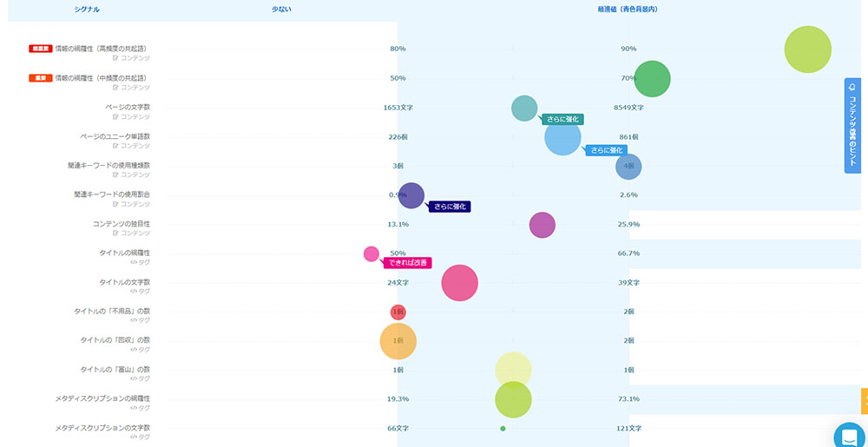This screenshot has height=447, width=868.
Task: Click the orange bubble in the タイトルの「回収」の数 row
Action: pos(398,340)
